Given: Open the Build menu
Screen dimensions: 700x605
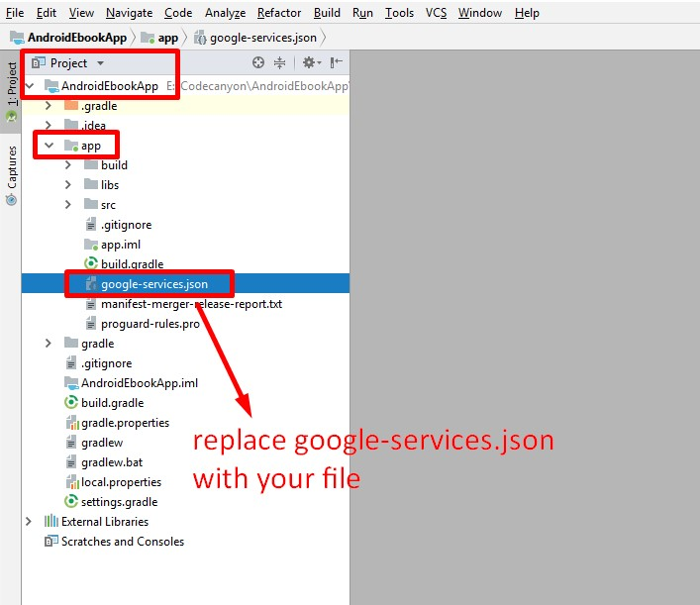Looking at the screenshot, I should (x=327, y=13).
